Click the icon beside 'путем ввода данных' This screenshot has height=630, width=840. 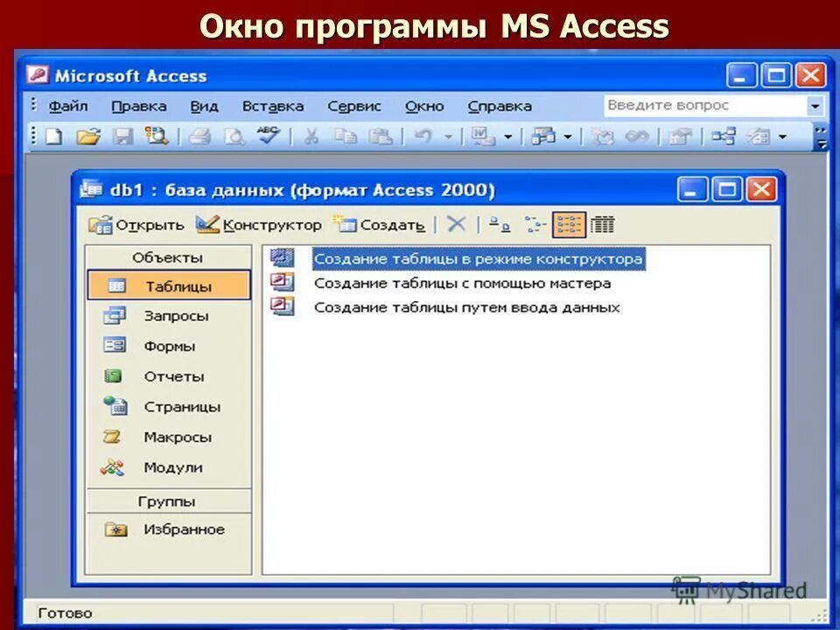283,306
